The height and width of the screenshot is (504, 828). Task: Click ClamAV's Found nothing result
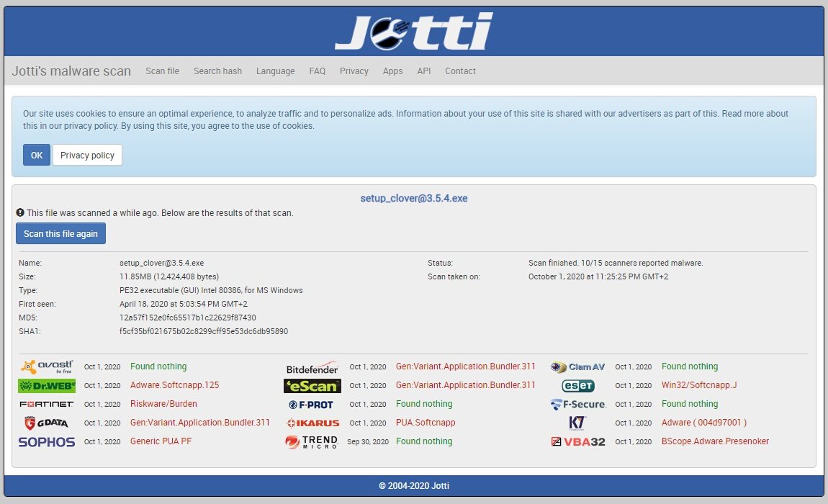click(690, 366)
